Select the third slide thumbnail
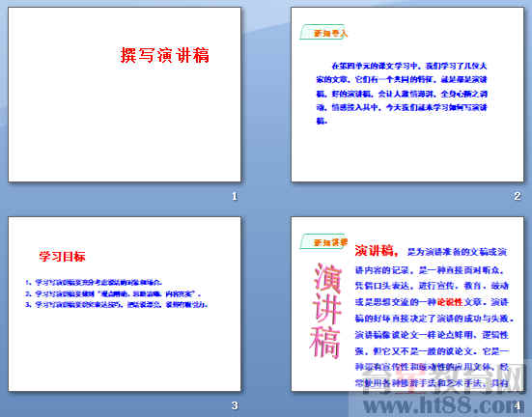This screenshot has height=417, width=532. coord(125,304)
